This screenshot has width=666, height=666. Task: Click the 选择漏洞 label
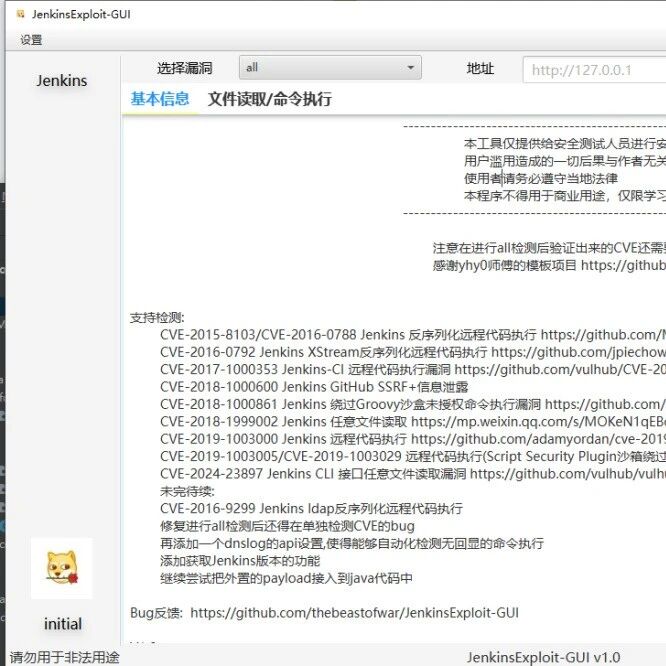click(x=184, y=68)
